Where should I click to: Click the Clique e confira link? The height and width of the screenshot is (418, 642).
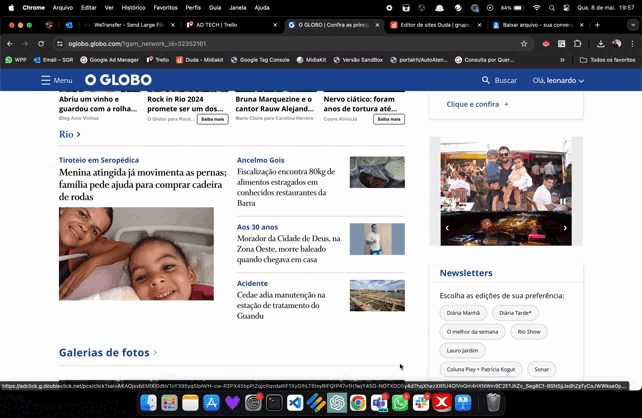point(477,104)
